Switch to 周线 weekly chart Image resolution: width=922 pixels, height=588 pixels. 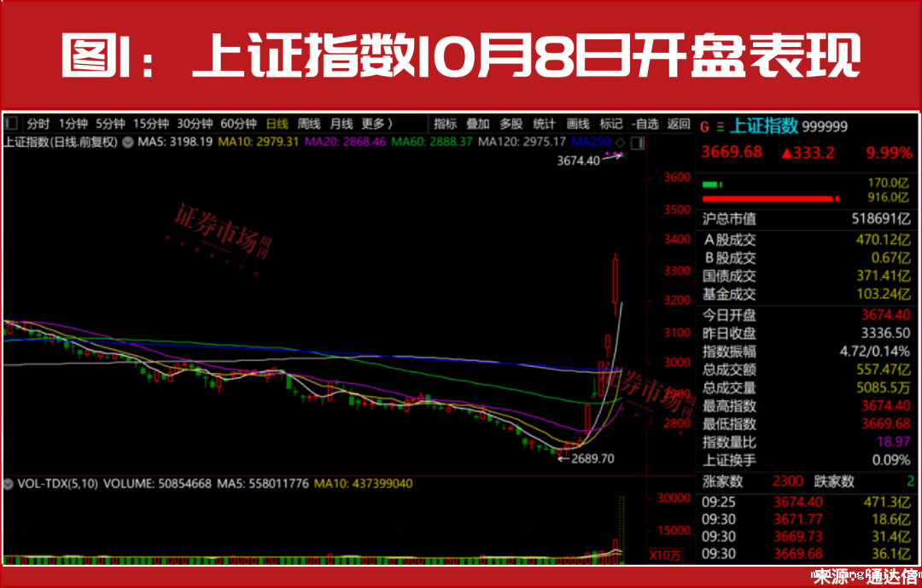click(309, 124)
